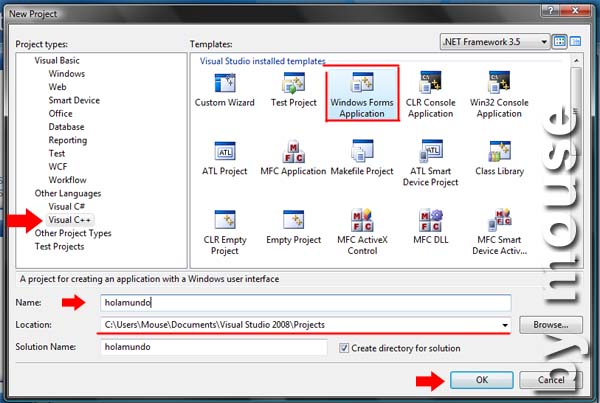
Task: Switch templates to small icons view
Action: tap(575, 41)
